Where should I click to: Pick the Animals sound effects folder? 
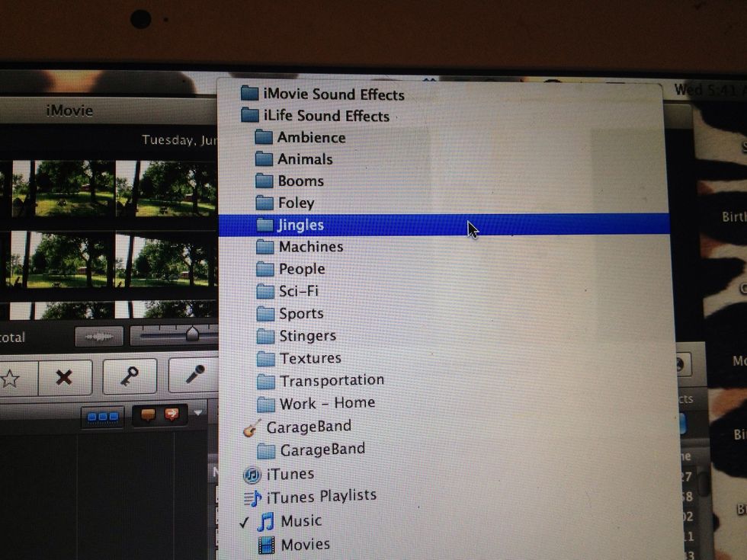tap(304, 159)
